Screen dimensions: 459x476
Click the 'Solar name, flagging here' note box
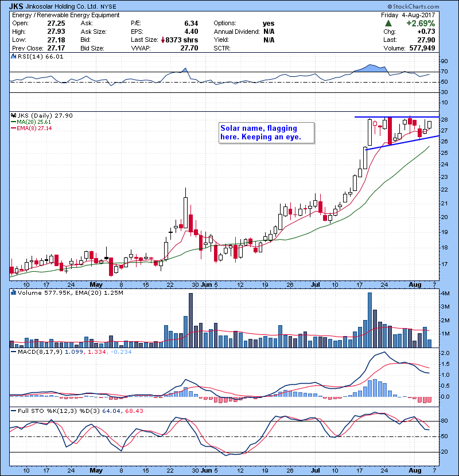(x=266, y=132)
